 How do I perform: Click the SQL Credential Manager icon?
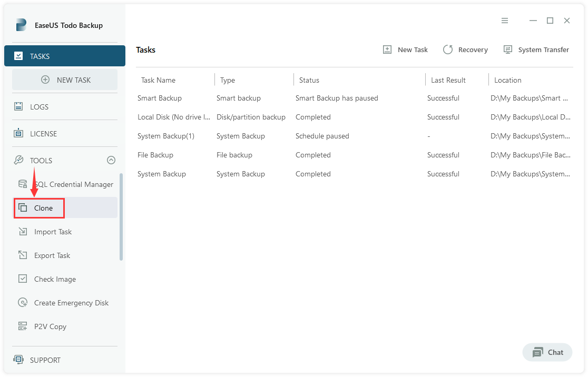click(x=23, y=184)
